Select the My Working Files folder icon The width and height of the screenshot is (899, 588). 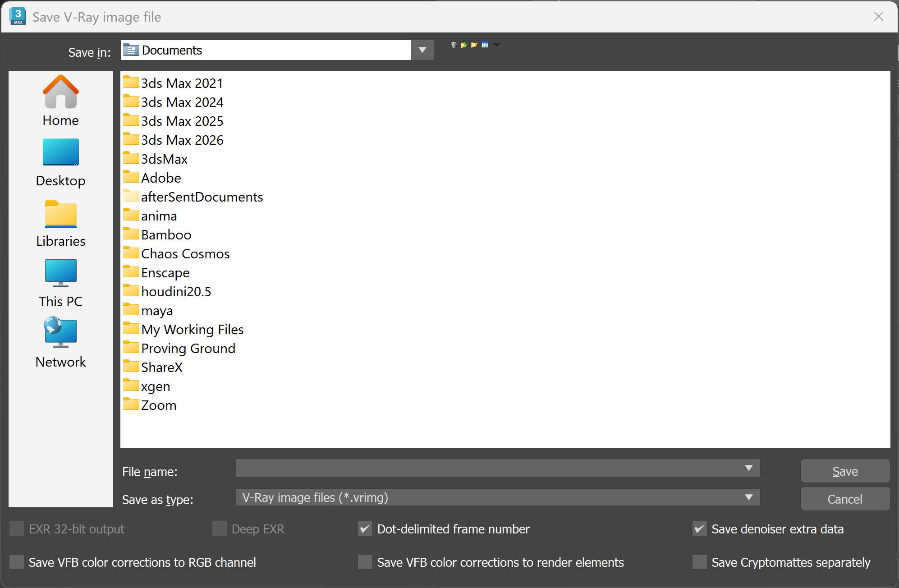131,329
